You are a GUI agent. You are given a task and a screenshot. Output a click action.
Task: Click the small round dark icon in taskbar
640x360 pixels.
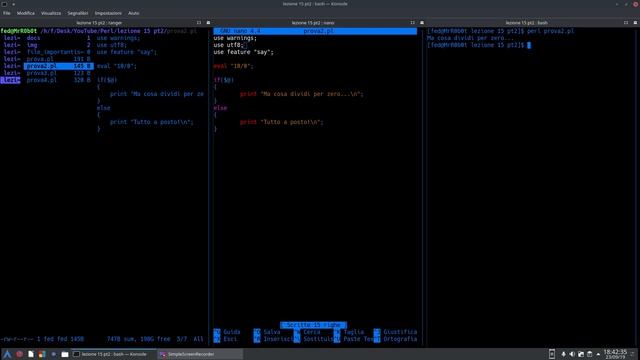pyautogui.click(x=53, y=354)
